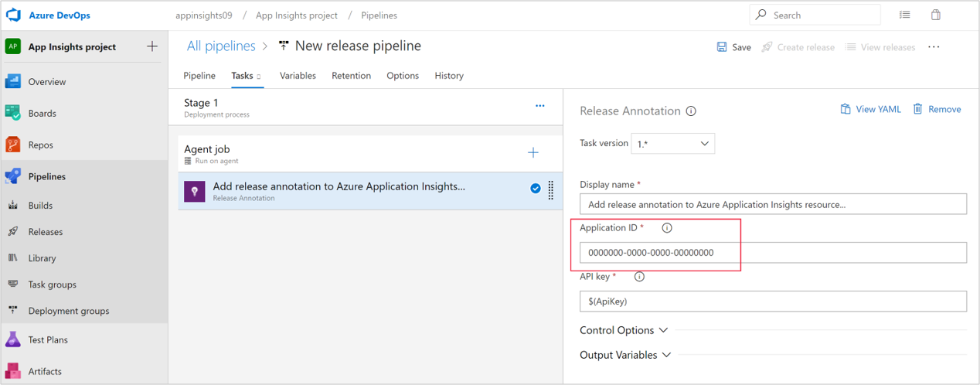Switch to the Pipeline tab
The height and width of the screenshot is (385, 980).
pyautogui.click(x=199, y=76)
